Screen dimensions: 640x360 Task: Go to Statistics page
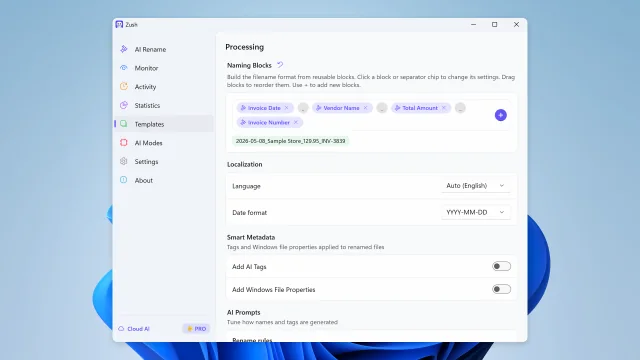[164, 105]
